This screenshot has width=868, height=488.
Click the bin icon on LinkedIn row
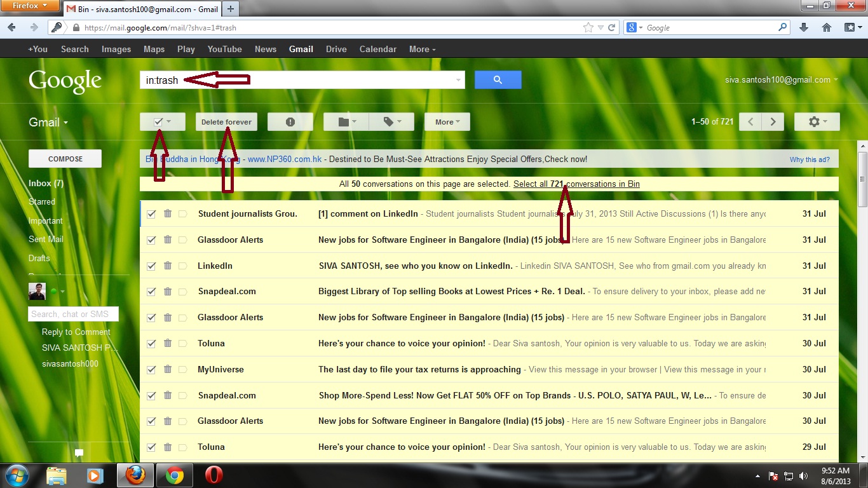[168, 266]
